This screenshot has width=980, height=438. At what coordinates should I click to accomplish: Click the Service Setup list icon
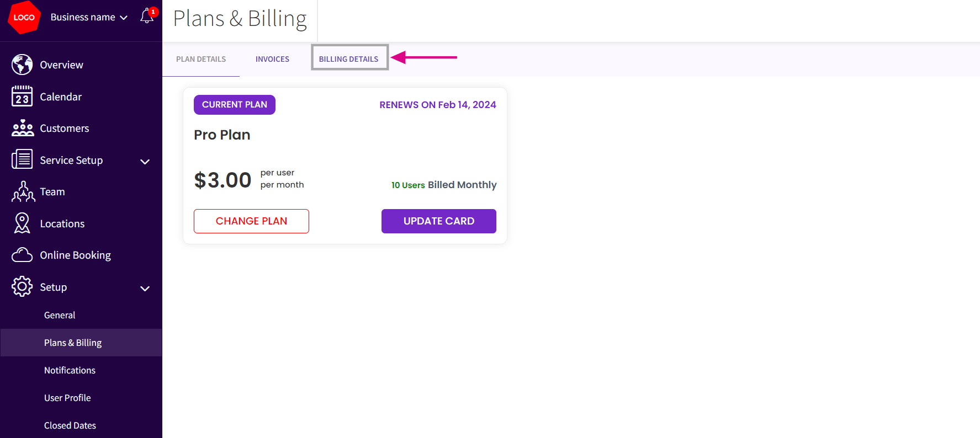(x=22, y=160)
